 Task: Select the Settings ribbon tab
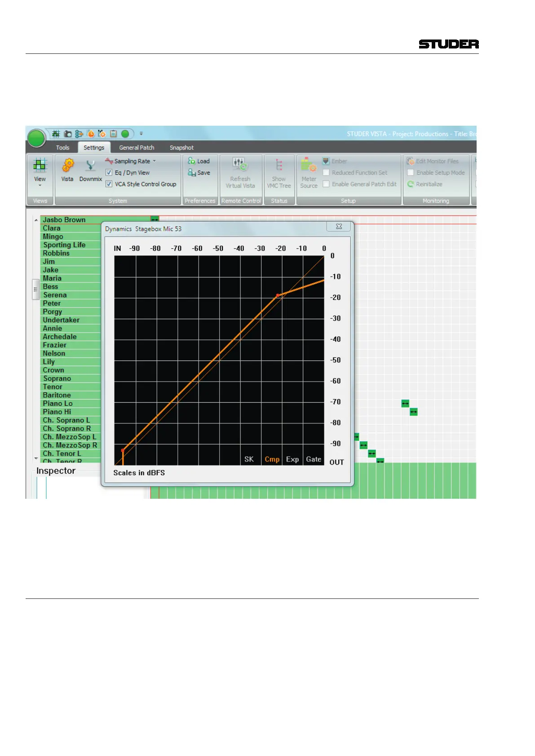coord(94,147)
